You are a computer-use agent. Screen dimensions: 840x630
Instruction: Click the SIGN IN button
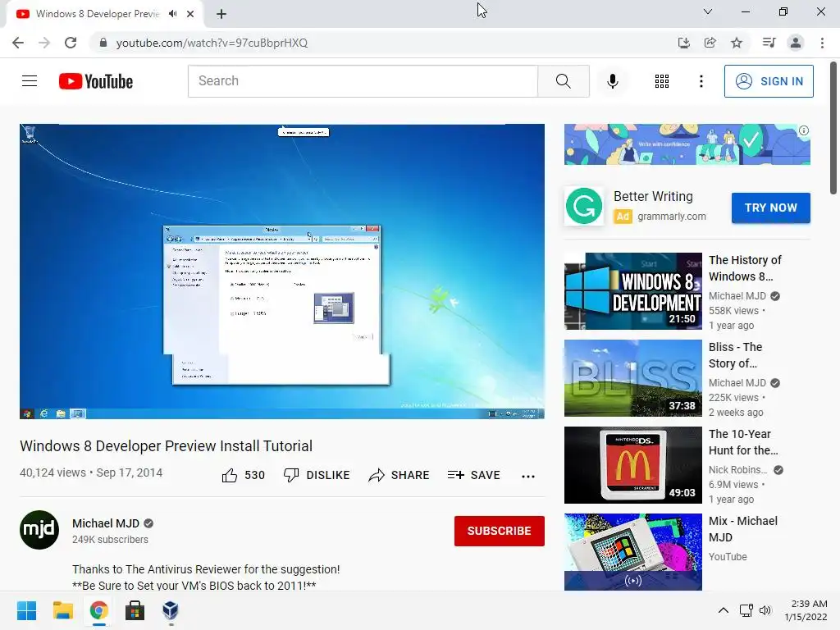click(769, 81)
